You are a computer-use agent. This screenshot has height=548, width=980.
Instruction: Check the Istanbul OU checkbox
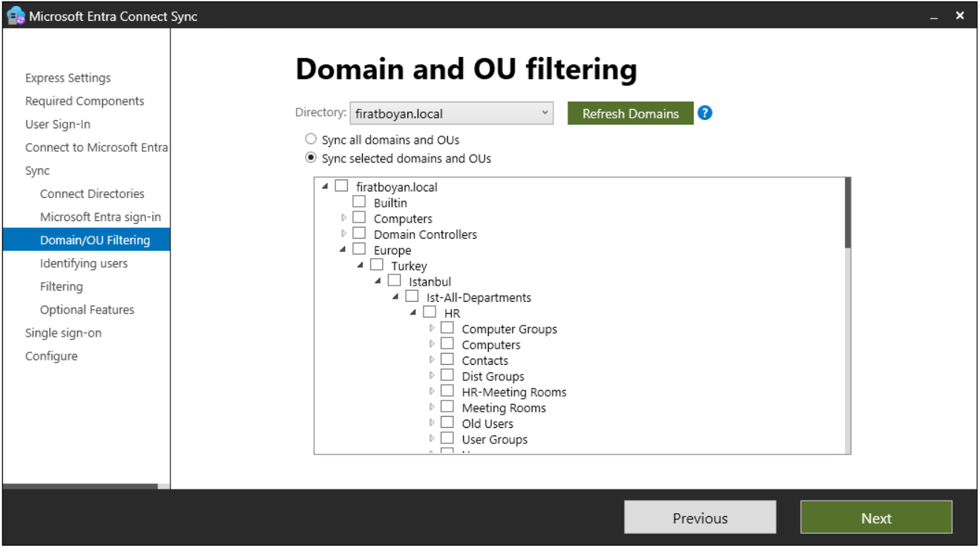394,281
